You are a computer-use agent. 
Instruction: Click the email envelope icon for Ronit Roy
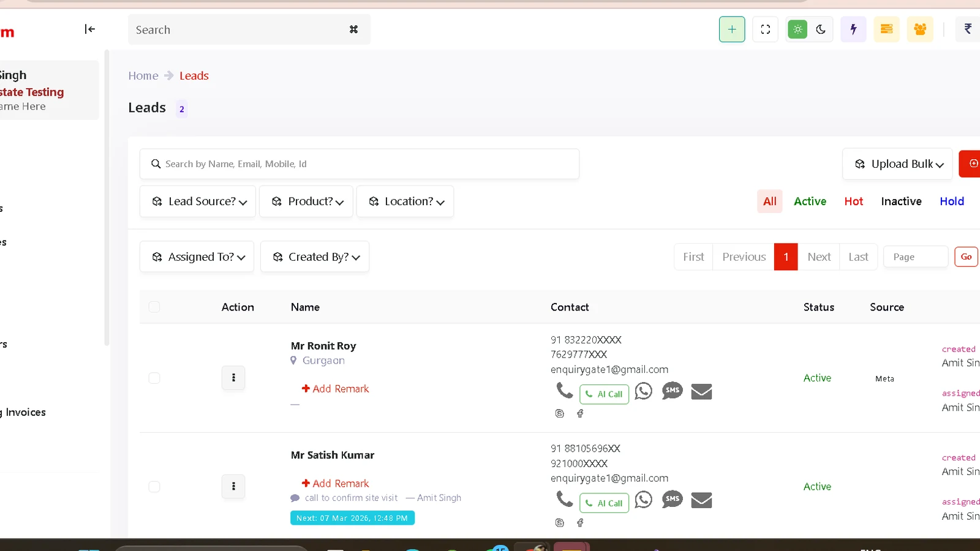click(701, 391)
